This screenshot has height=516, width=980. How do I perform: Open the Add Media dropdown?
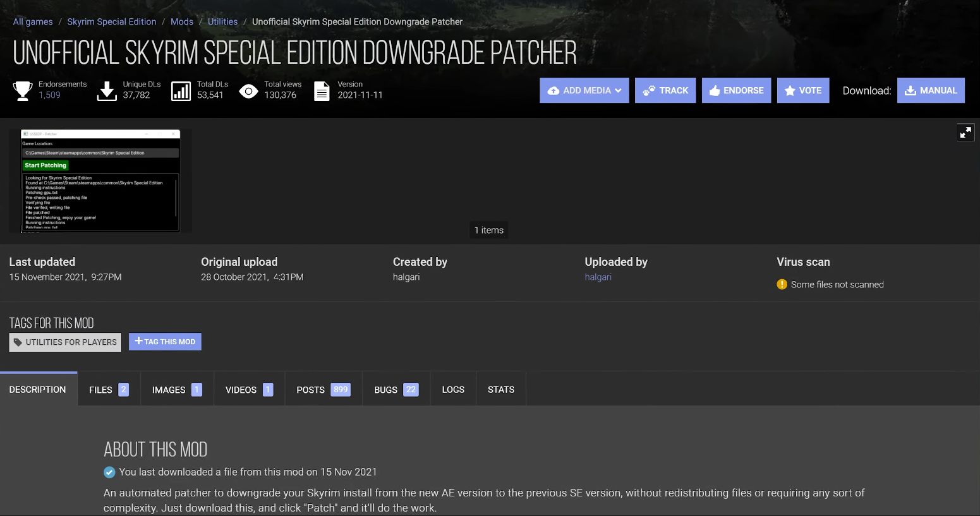coord(584,90)
